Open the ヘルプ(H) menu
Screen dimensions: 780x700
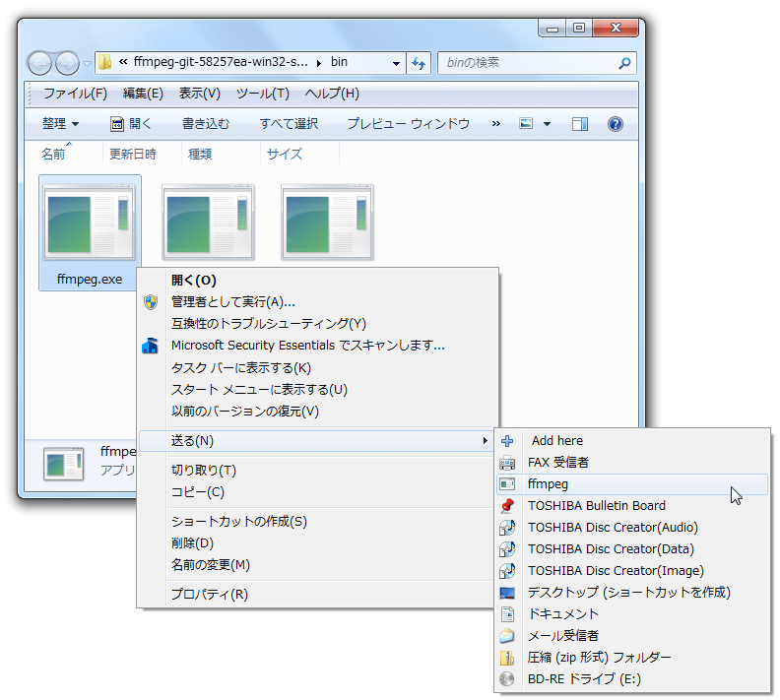point(332,94)
